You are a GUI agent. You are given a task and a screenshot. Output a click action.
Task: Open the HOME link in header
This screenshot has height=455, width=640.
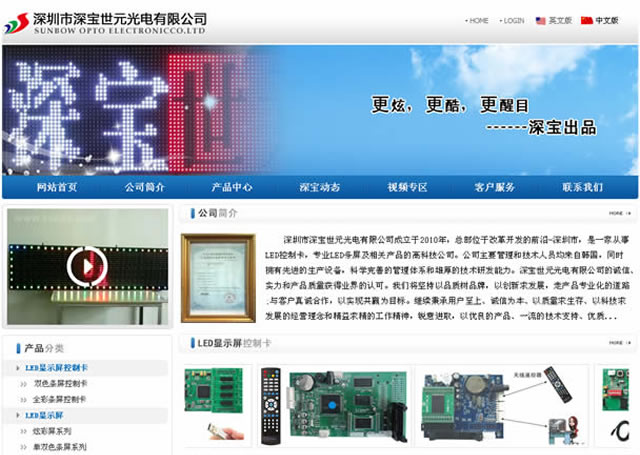tap(478, 20)
